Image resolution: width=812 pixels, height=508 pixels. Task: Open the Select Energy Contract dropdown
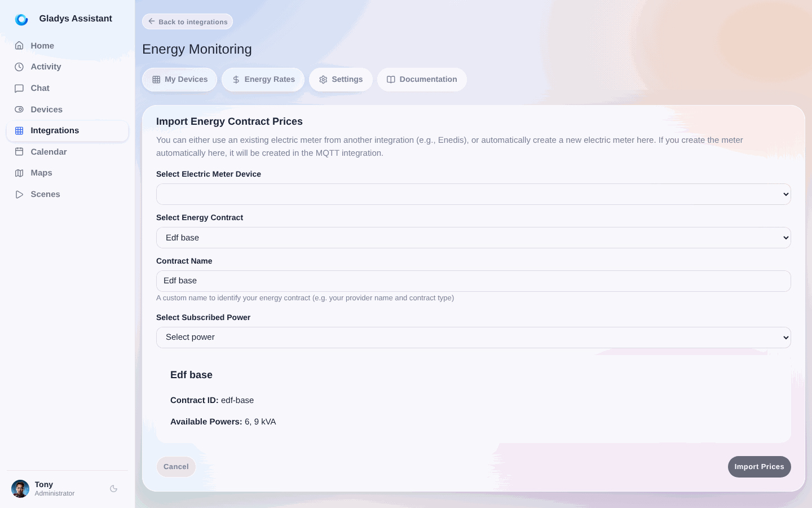474,238
